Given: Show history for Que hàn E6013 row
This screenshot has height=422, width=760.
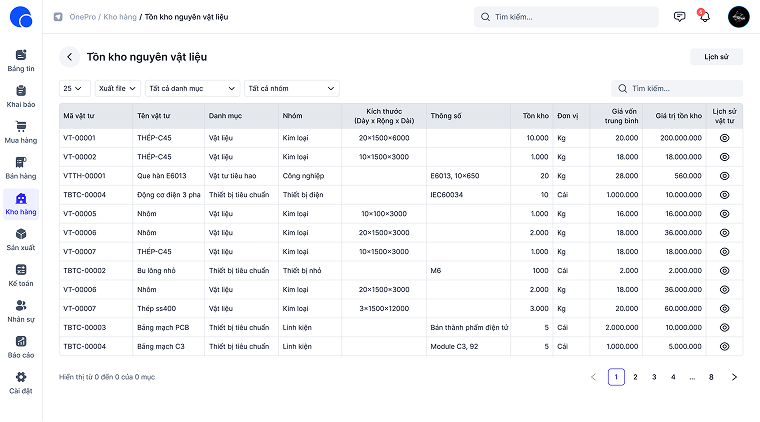Looking at the screenshot, I should point(725,176).
